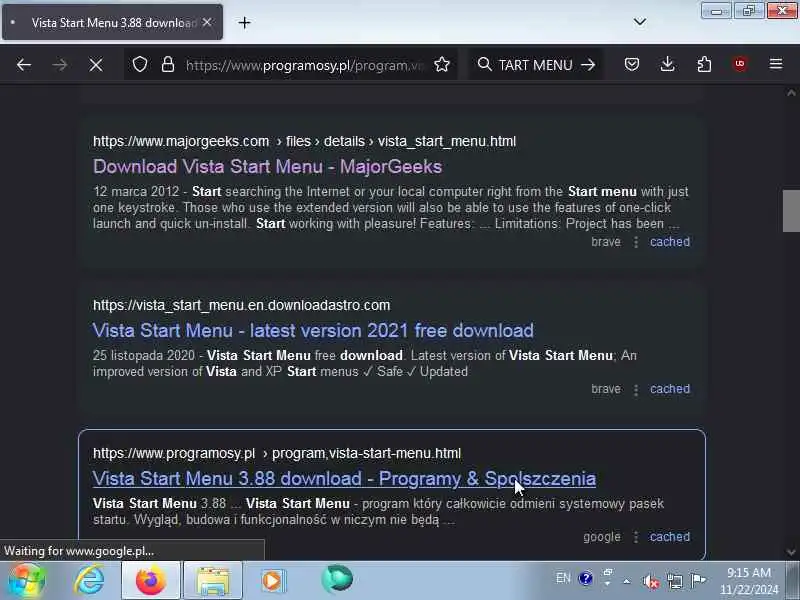Screen dimensions: 800x600
Task: Click the programosy.pl address bar
Action: [304, 65]
